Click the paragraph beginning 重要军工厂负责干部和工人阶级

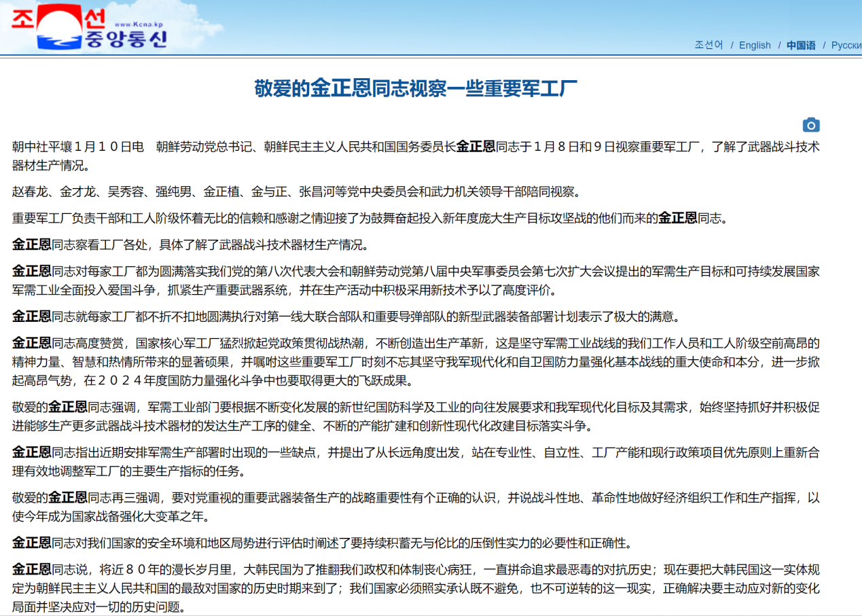pos(370,218)
